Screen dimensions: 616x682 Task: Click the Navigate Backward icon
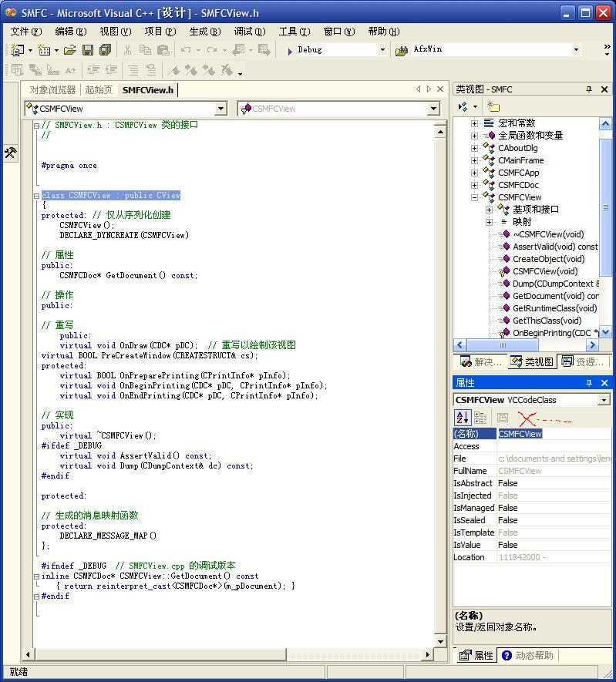click(238, 50)
